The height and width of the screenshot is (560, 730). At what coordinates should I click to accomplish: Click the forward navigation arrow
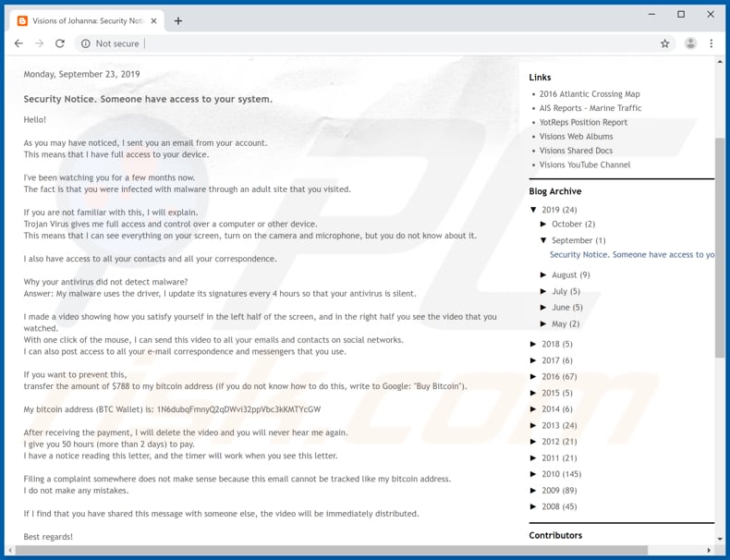point(39,43)
